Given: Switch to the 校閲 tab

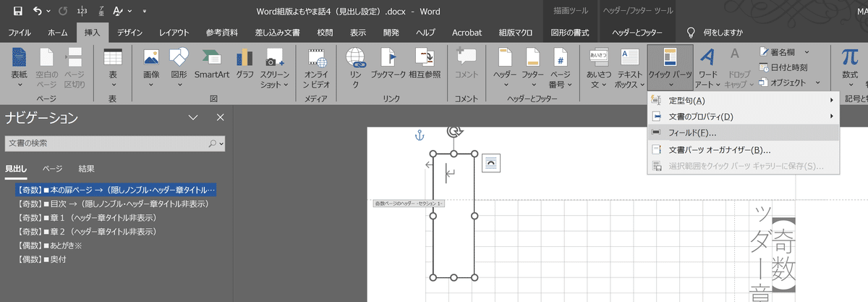Looking at the screenshot, I should point(325,33).
